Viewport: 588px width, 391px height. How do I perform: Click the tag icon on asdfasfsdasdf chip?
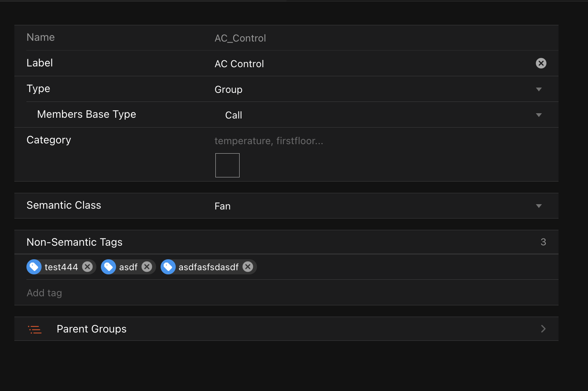point(168,267)
